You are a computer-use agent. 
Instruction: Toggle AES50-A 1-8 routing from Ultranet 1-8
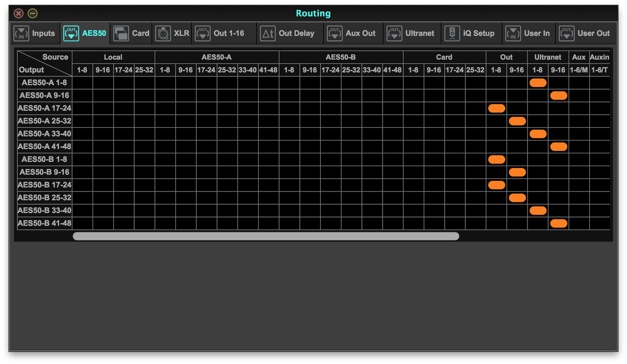tap(537, 83)
